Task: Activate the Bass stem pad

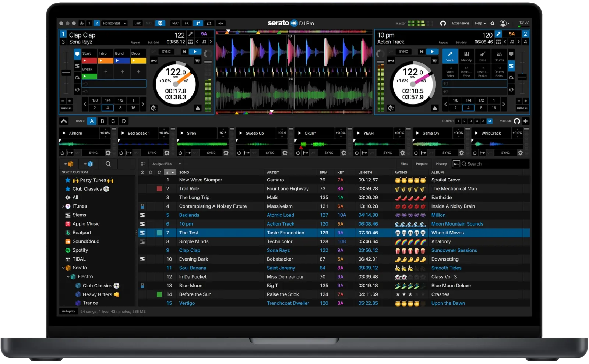Action: [x=483, y=56]
